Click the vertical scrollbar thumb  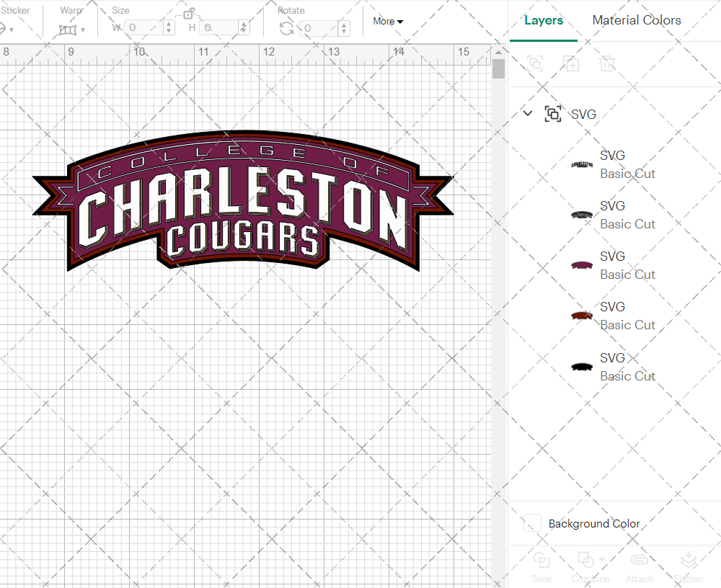tap(498, 69)
